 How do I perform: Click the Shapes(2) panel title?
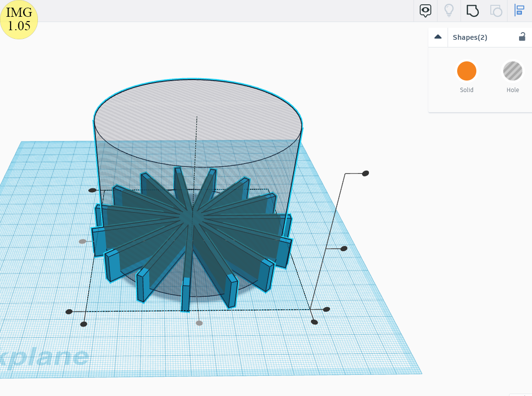coord(470,37)
